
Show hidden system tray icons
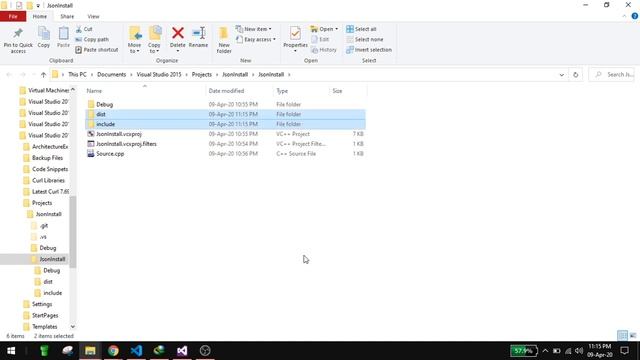[545, 351]
